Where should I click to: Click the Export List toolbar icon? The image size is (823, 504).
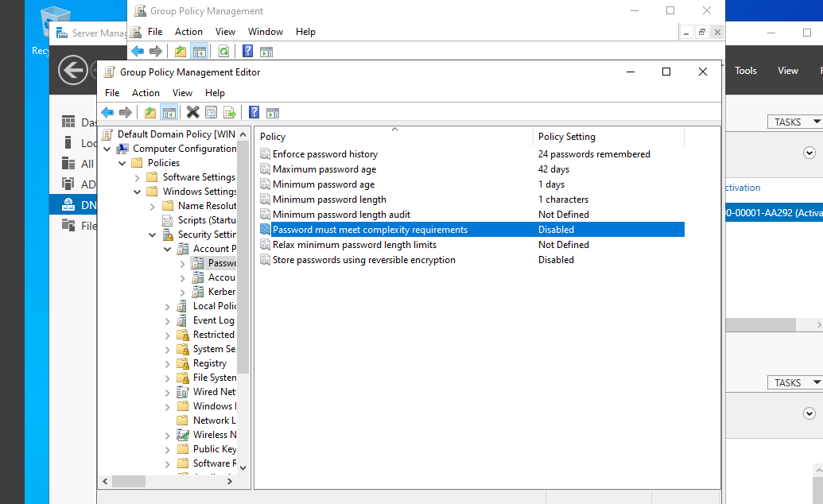pos(229,112)
